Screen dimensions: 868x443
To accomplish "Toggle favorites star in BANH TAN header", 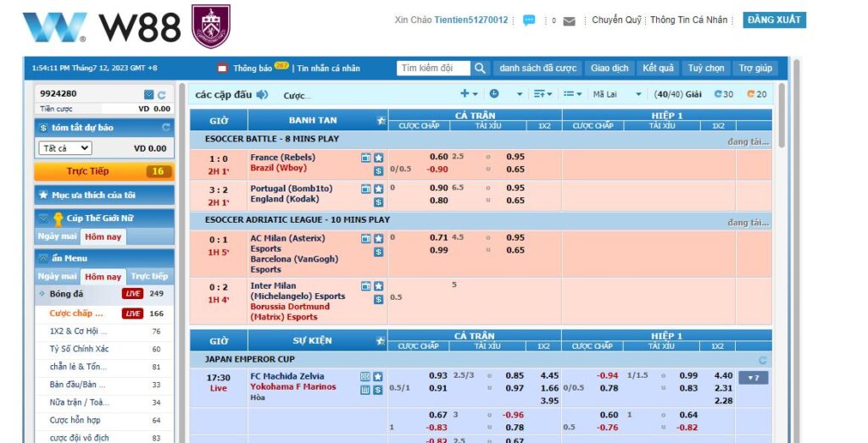I will click(381, 120).
